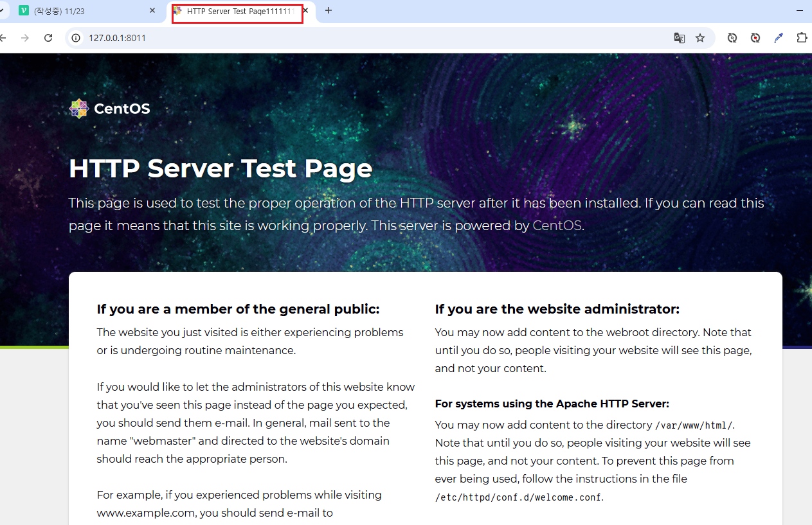The image size is (812, 525).
Task: Open a new tab with the plus button
Action: [329, 11]
